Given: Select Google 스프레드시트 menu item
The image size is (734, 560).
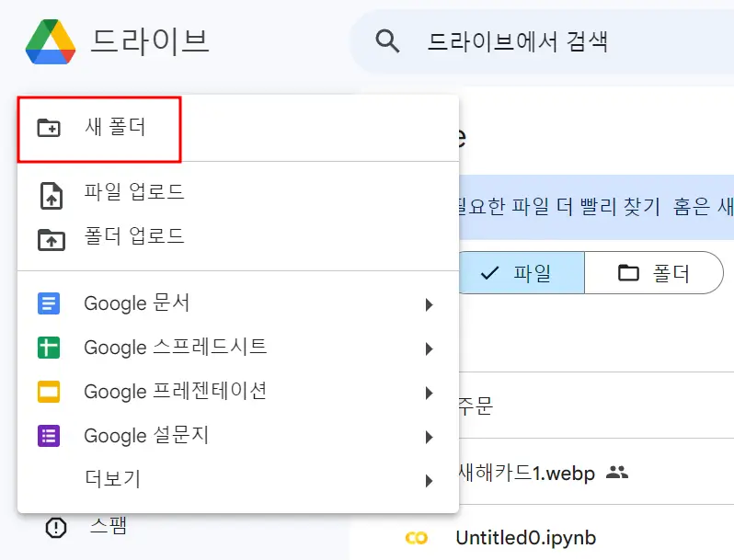Looking at the screenshot, I should point(238,348).
